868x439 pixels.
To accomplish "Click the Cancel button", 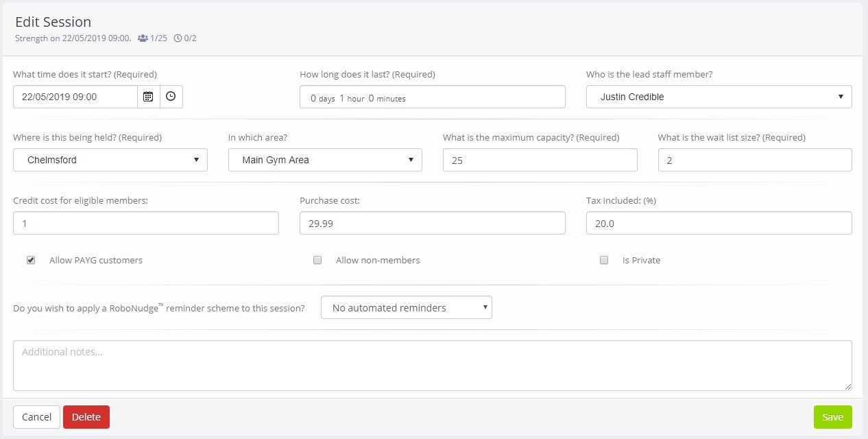I will tap(37, 417).
